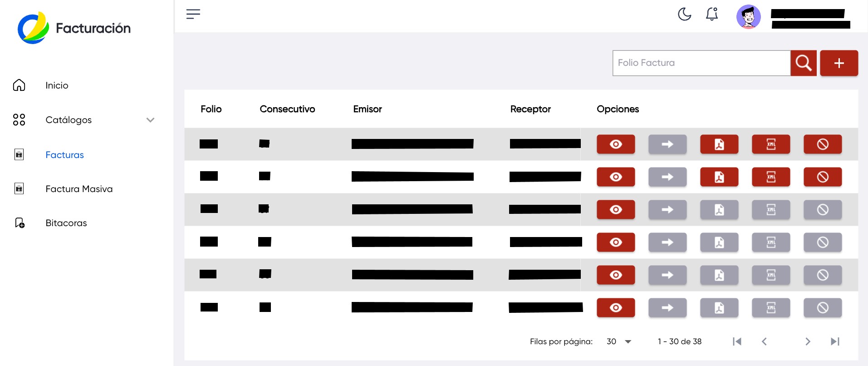
Task: Toggle sidebar with the hamburger menu icon
Action: point(193,14)
